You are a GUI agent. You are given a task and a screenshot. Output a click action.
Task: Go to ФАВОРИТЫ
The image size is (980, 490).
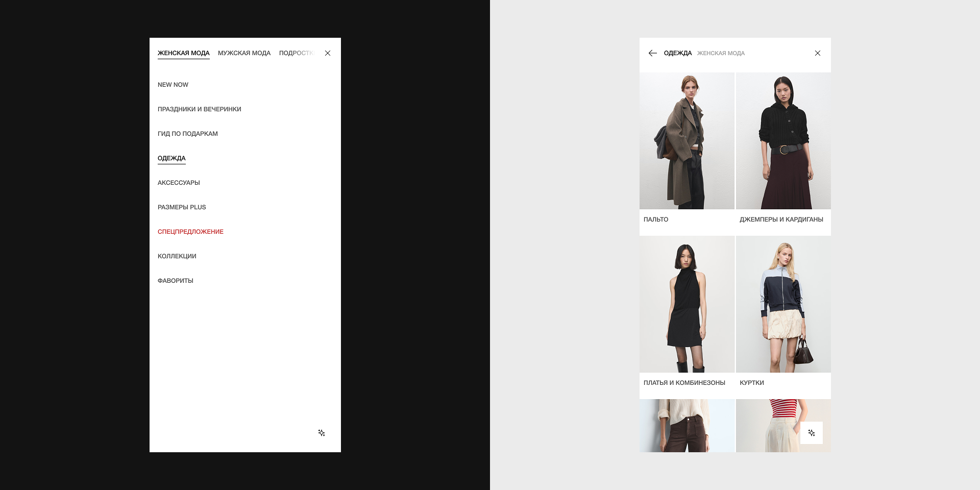(x=175, y=281)
